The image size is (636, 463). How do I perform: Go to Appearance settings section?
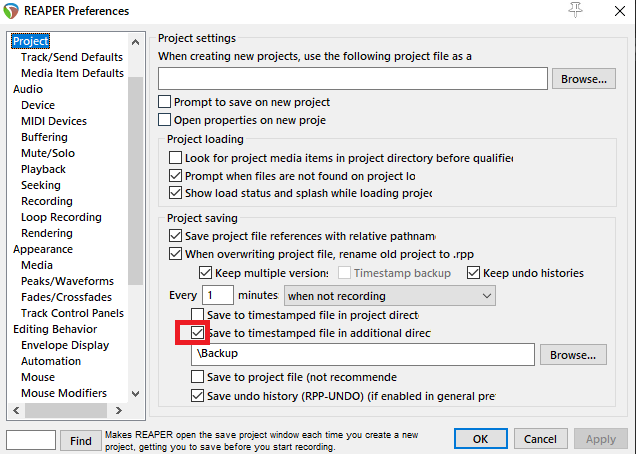pyautogui.click(x=43, y=249)
